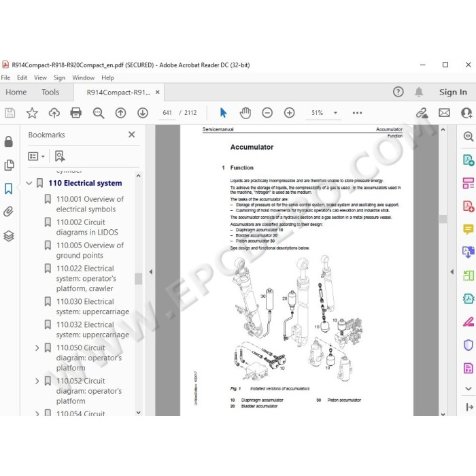
Task: Open the Layers panel
Action: click(x=9, y=236)
